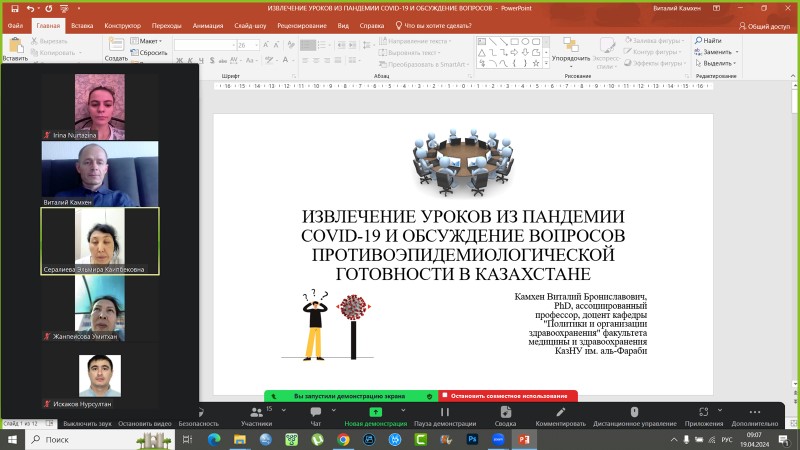Expand the shapes gallery more arrow
The height and width of the screenshot is (450, 800).
pos(546,63)
